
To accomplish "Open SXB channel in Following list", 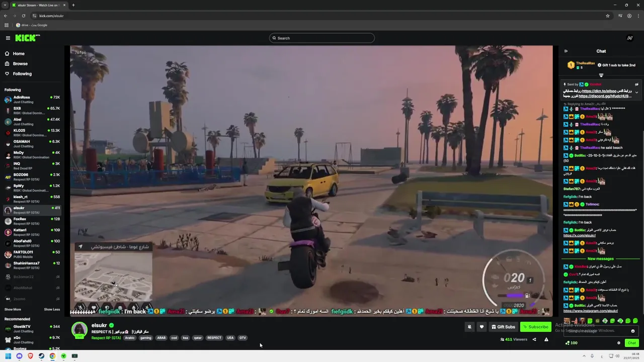I will [x=32, y=110].
